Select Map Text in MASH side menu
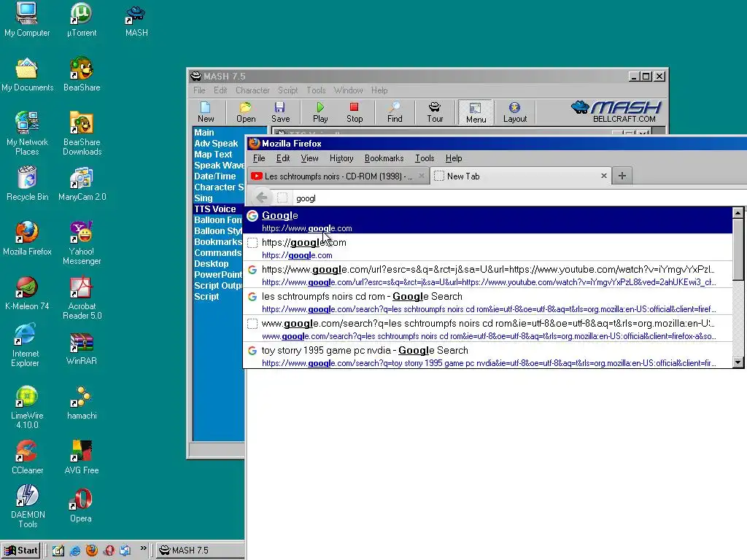Screen dimensions: 747x560 point(213,155)
